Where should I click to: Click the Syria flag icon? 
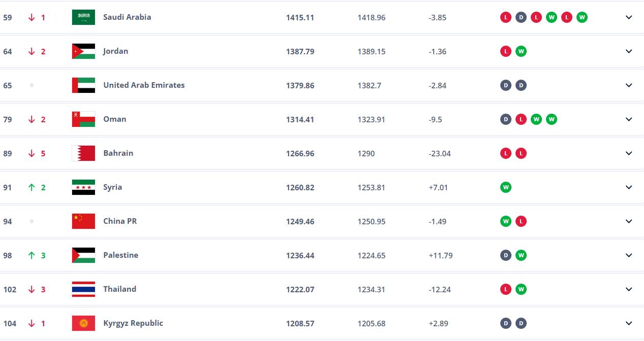pyautogui.click(x=83, y=187)
